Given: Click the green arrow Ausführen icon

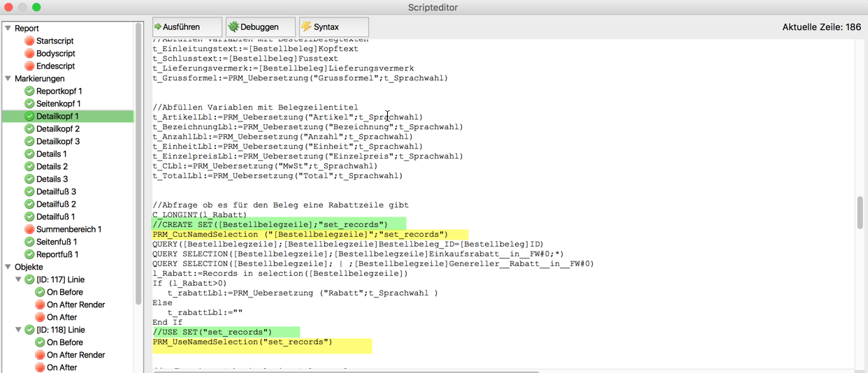Looking at the screenshot, I should point(158,27).
